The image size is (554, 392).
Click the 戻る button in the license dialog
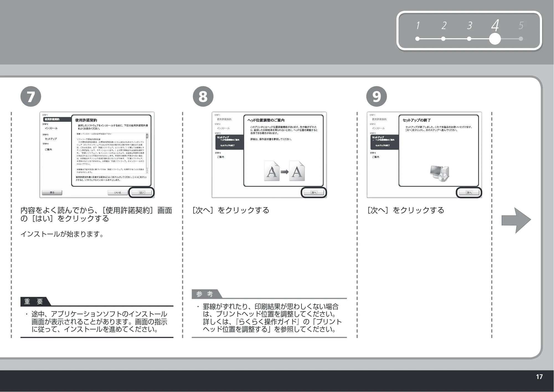pyautogui.click(x=52, y=193)
